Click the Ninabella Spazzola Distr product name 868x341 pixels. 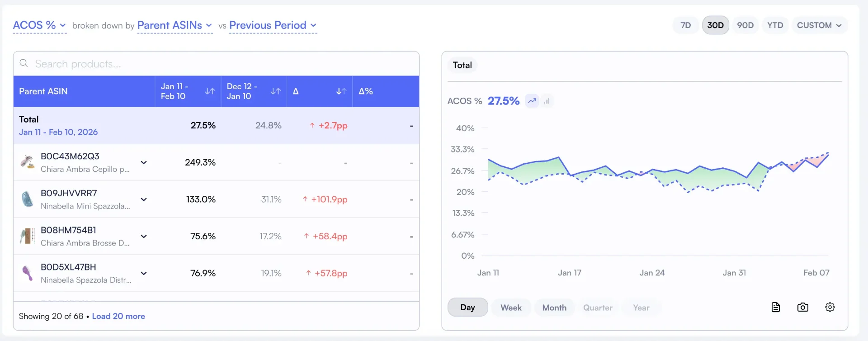pyautogui.click(x=86, y=280)
